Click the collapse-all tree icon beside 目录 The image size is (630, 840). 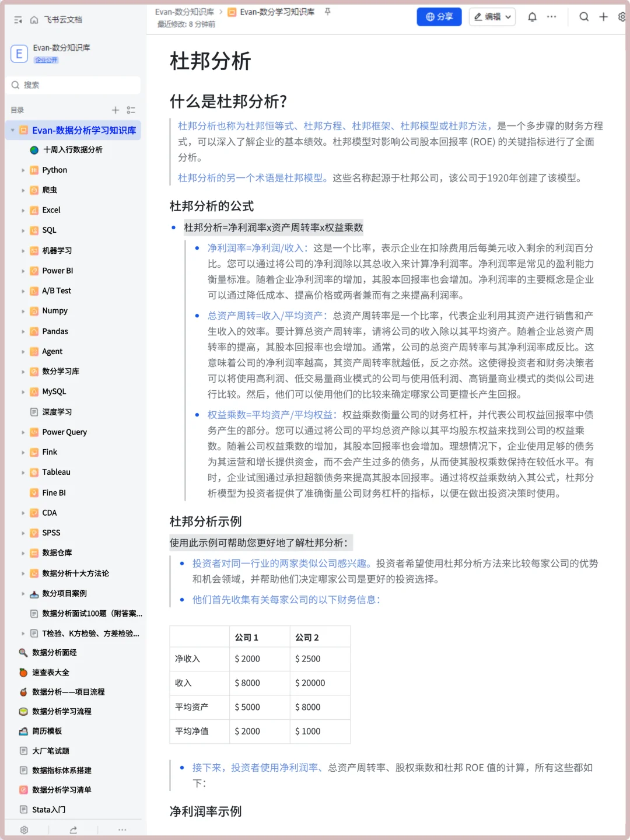(x=131, y=110)
